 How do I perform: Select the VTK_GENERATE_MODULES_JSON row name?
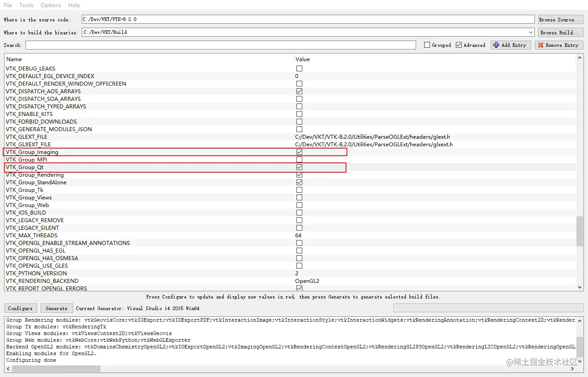pos(49,129)
